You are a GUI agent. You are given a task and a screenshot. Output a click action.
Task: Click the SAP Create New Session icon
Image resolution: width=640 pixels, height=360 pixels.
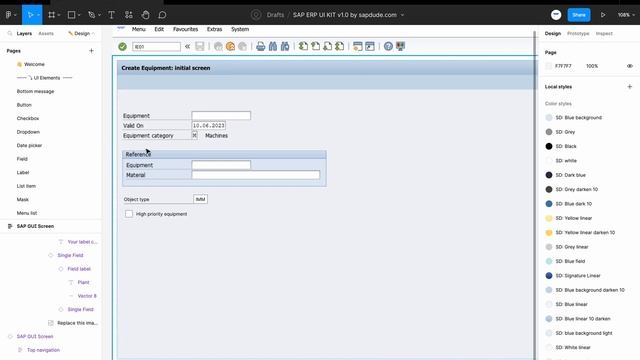358,47
